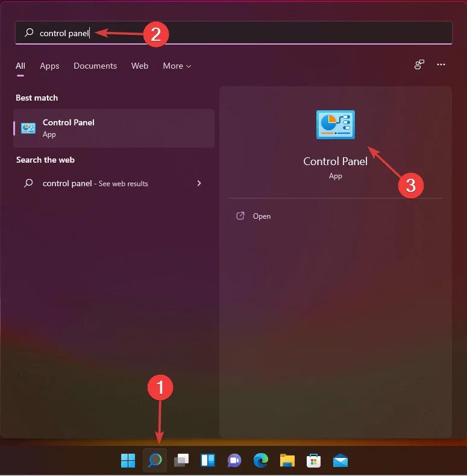Select the Documents tab
Screen dimensions: 467x476
[95, 66]
